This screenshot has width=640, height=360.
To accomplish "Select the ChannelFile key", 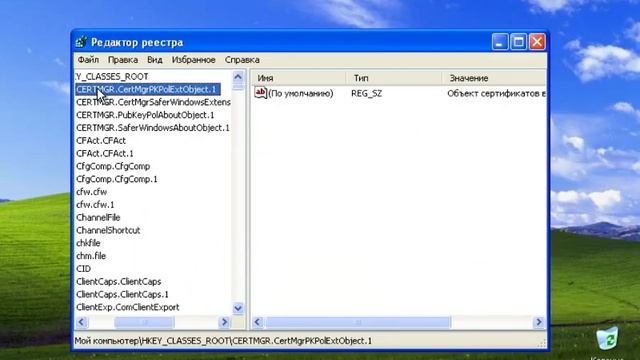I will [98, 217].
